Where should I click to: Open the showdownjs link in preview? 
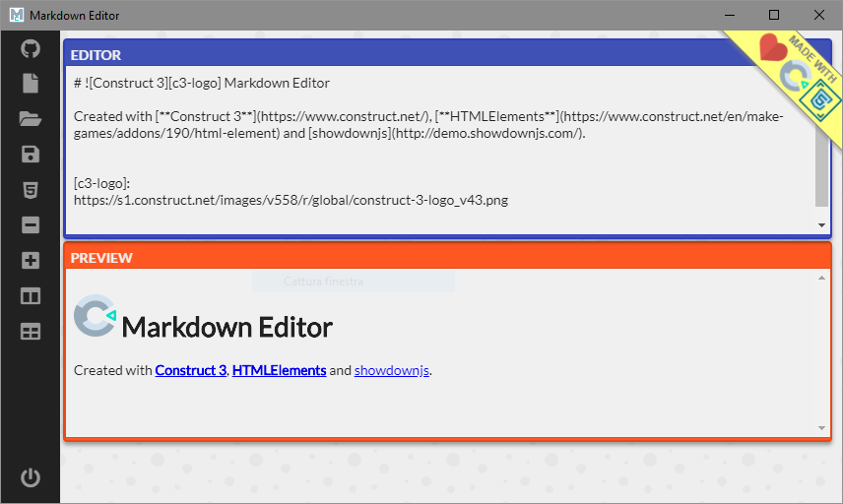391,370
